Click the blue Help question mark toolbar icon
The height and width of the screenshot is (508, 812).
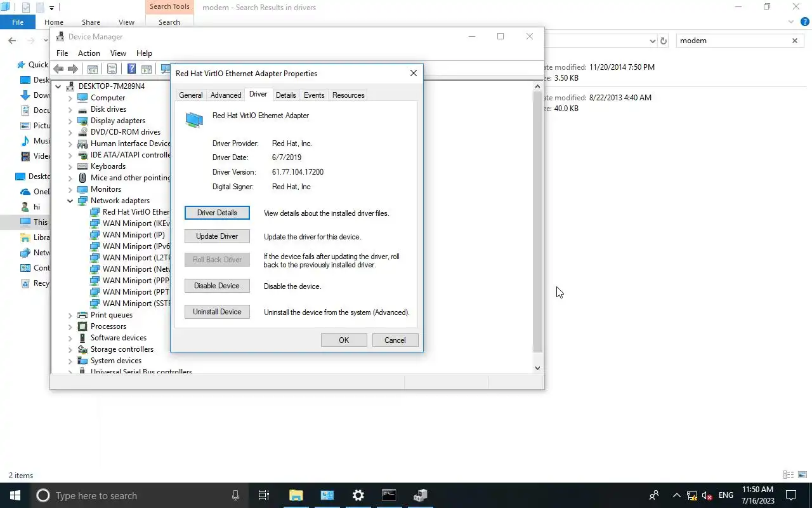click(x=131, y=69)
